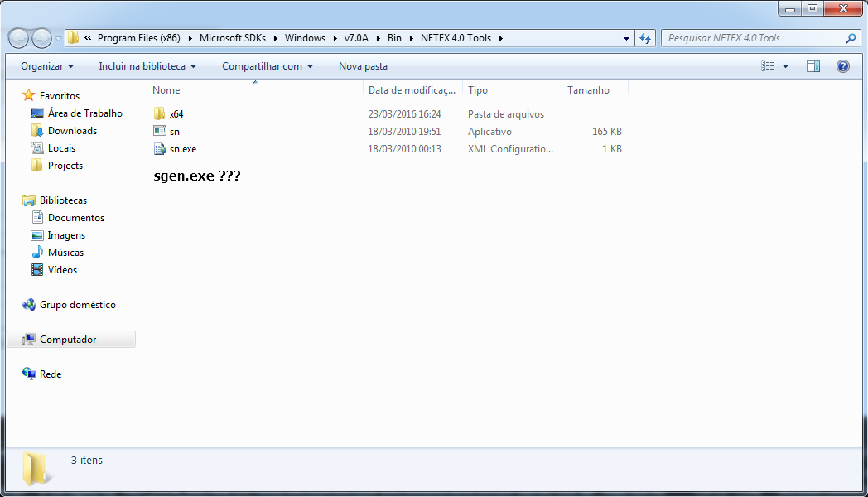The height and width of the screenshot is (497, 868).
Task: Open Imagens library
Action: pyautogui.click(x=66, y=235)
